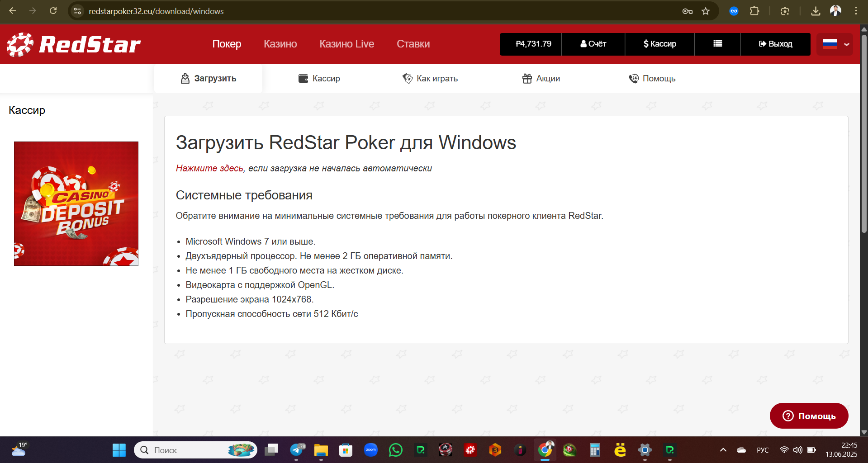Open the Windows Start menu

[119, 450]
